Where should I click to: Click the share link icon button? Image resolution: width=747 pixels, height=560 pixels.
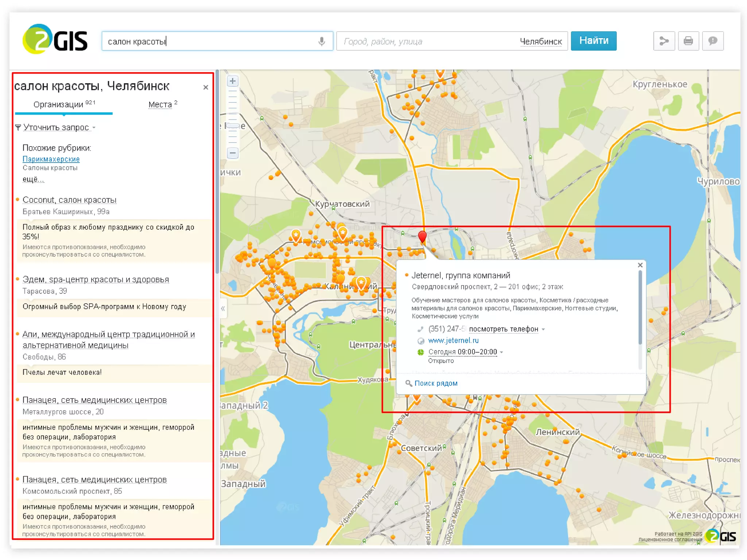click(x=663, y=41)
